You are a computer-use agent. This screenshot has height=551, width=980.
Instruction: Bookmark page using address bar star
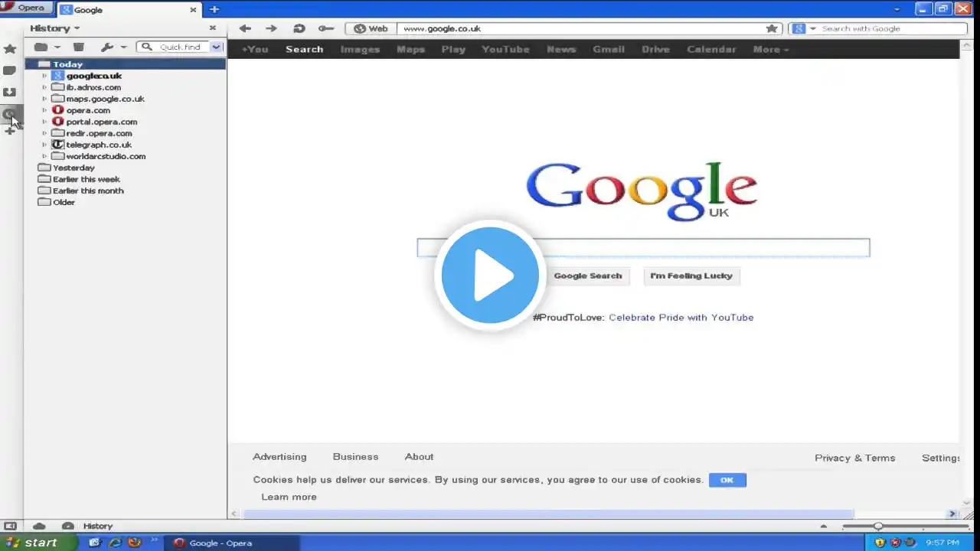tap(772, 28)
